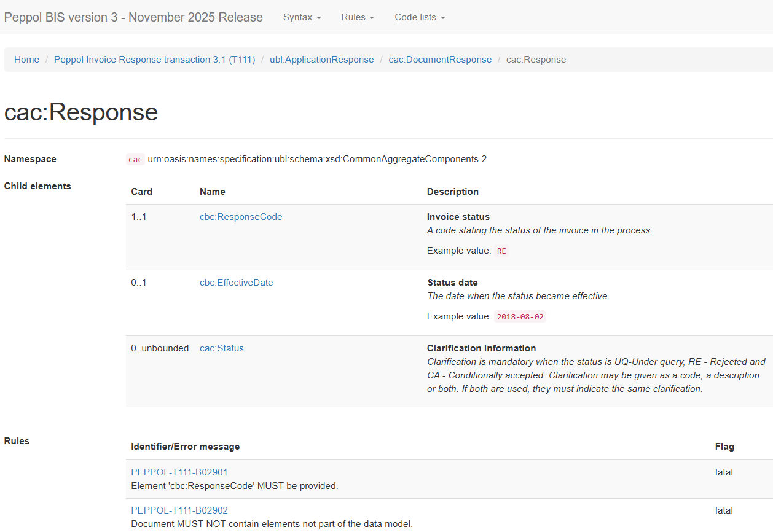
Task: Click the 0..1 cardinality cell
Action: pos(139,283)
